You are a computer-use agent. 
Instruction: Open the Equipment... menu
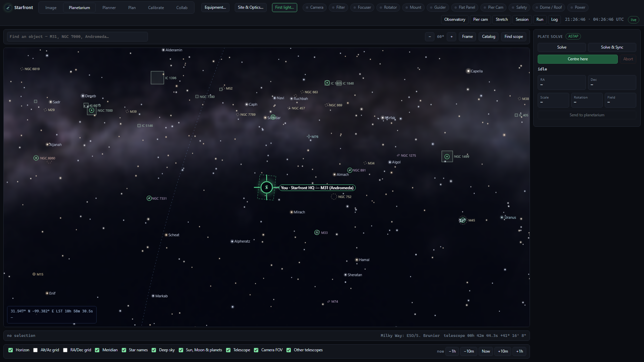click(x=215, y=7)
